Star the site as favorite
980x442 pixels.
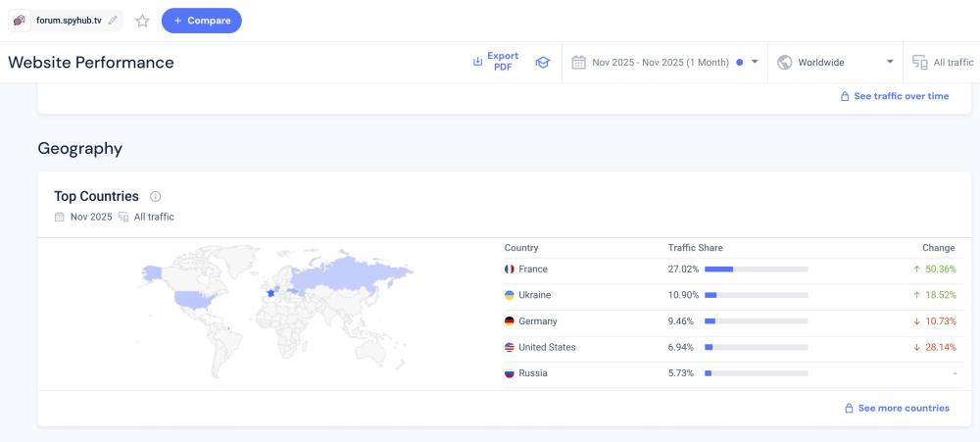pyautogui.click(x=142, y=21)
